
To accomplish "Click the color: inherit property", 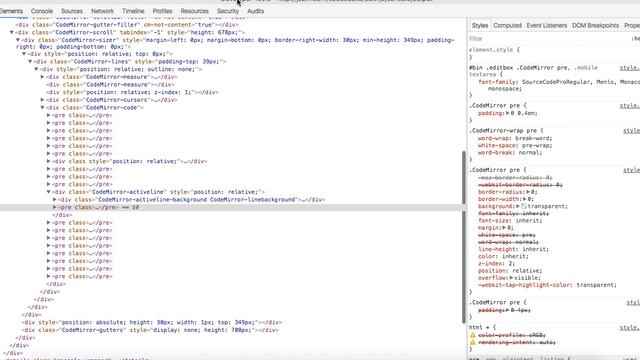I will pos(503,256).
